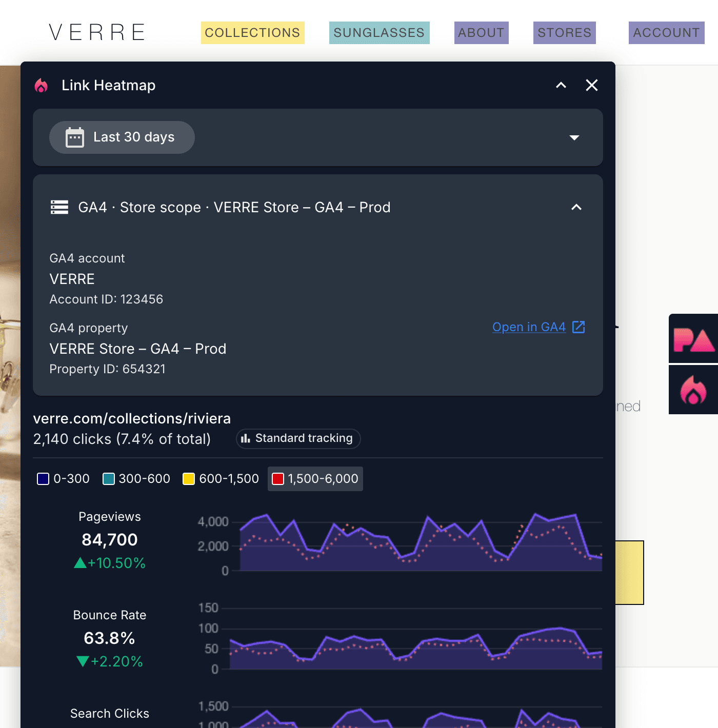Click the Standard tracking badge
Viewport: 718px width, 728px height.
pos(298,439)
